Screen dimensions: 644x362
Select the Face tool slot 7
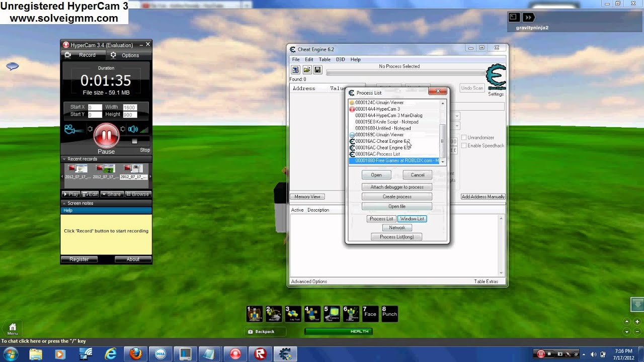(370, 314)
